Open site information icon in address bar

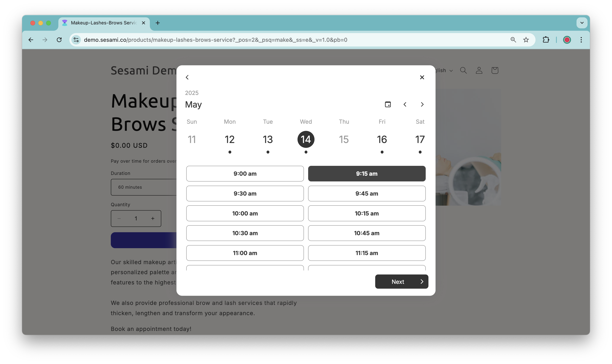click(x=76, y=40)
